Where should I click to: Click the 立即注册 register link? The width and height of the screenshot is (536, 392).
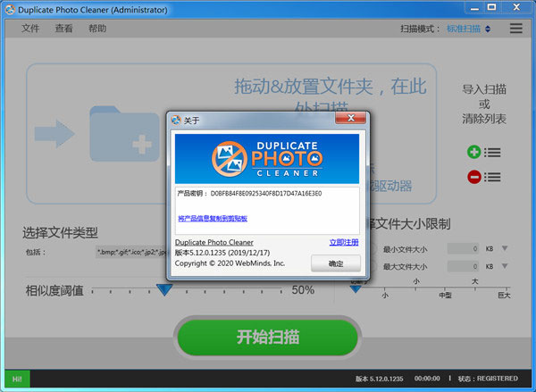click(x=344, y=242)
